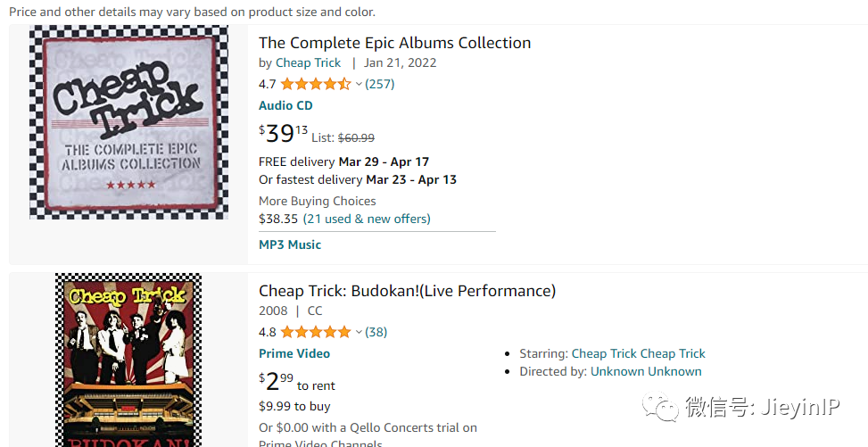The height and width of the screenshot is (447, 868).
Task: Click Cheap Trick Cheap Trick starring link
Action: click(x=638, y=353)
